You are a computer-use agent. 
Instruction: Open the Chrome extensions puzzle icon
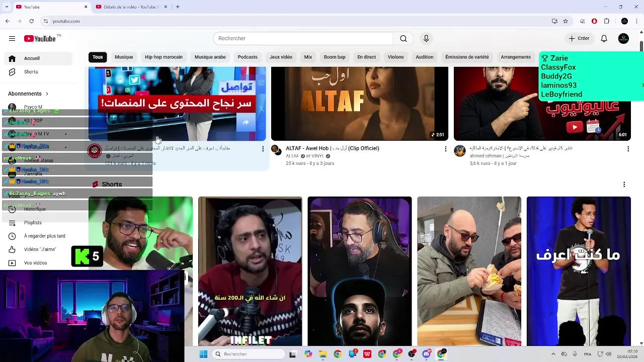pyautogui.click(x=606, y=21)
